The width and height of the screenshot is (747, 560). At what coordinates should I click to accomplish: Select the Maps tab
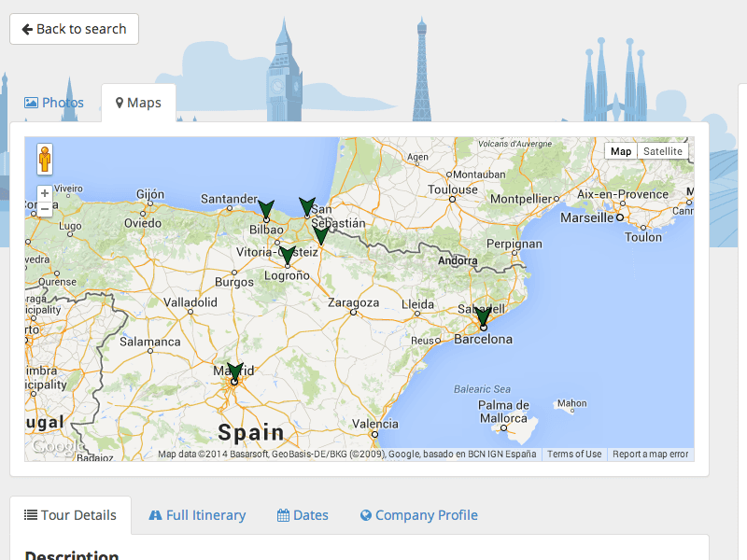tap(138, 103)
